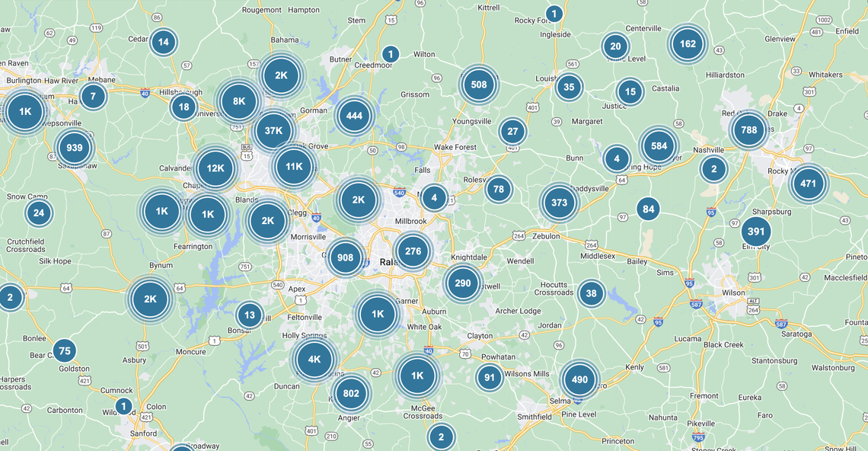Click the 373 cluster near Zebulon
Image resolution: width=868 pixels, height=451 pixels.
(x=560, y=203)
